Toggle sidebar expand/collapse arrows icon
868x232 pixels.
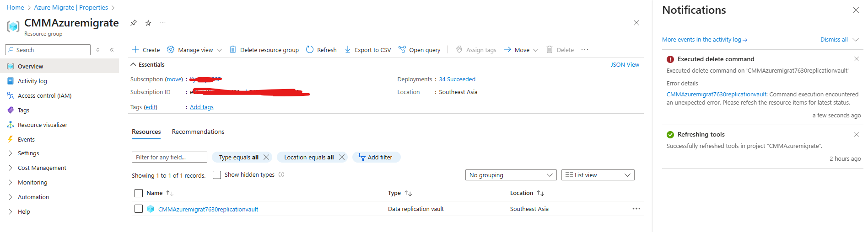click(98, 50)
